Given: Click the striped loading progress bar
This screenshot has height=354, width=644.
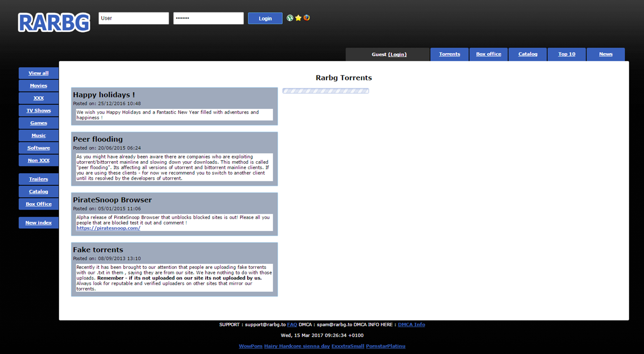Looking at the screenshot, I should [326, 91].
